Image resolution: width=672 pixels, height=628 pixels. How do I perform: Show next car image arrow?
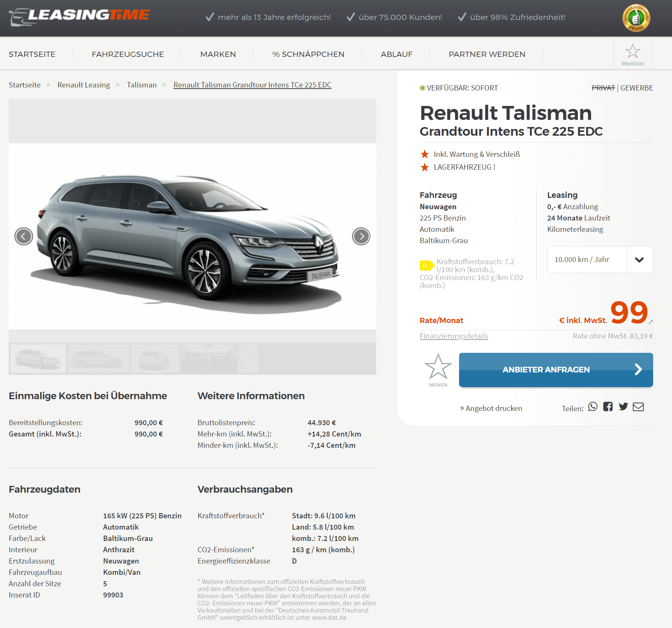(361, 236)
